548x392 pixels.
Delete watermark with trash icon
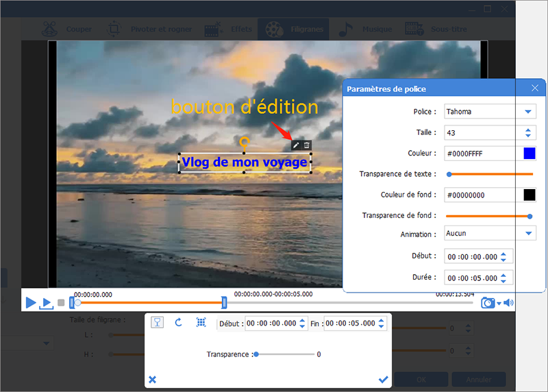click(306, 145)
